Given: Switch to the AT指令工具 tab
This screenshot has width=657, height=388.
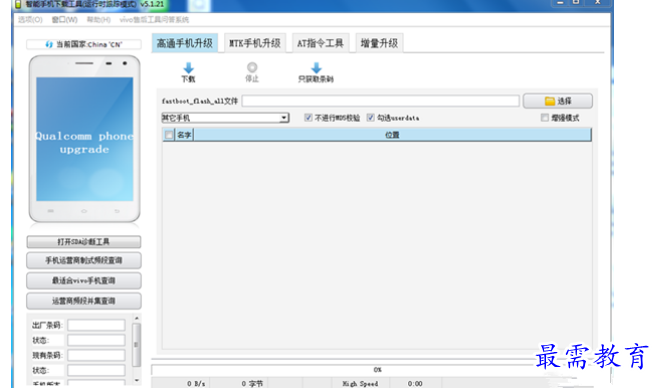Looking at the screenshot, I should (320, 43).
